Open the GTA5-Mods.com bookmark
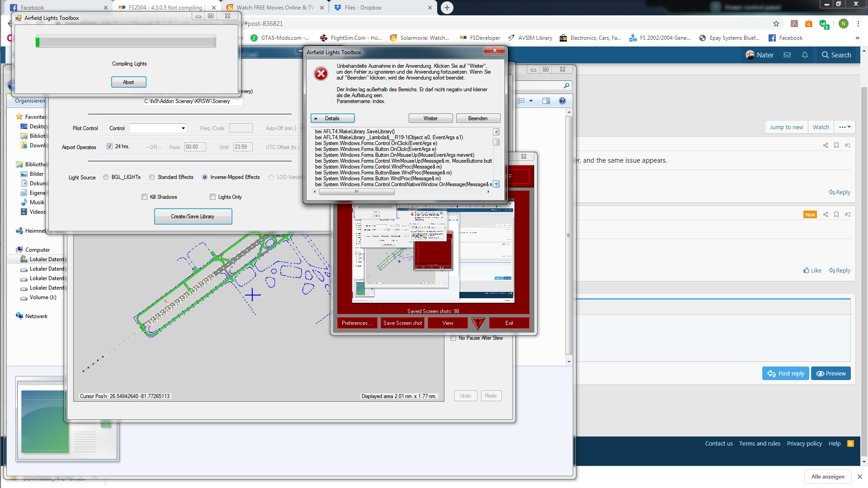This screenshot has width=868, height=488. pyautogui.click(x=280, y=38)
